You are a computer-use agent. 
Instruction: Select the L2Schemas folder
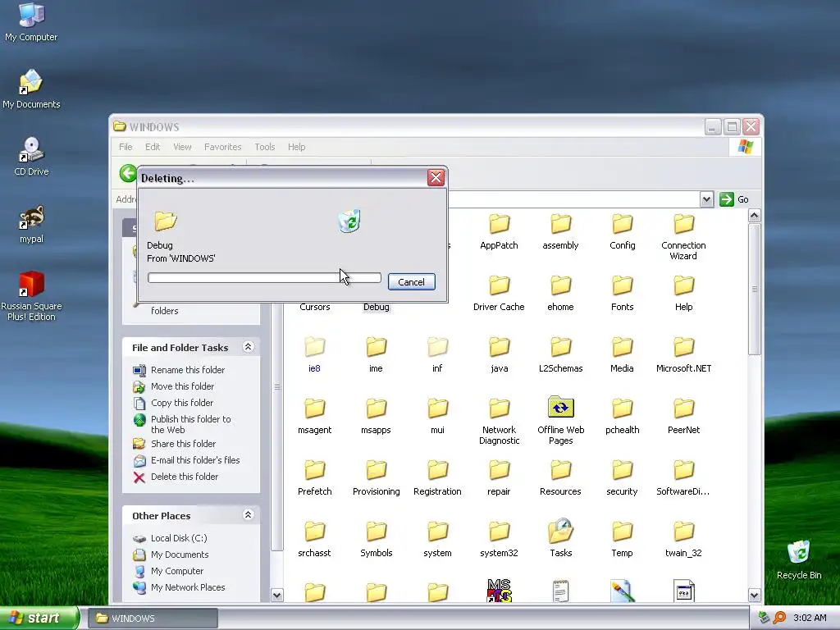pos(560,354)
